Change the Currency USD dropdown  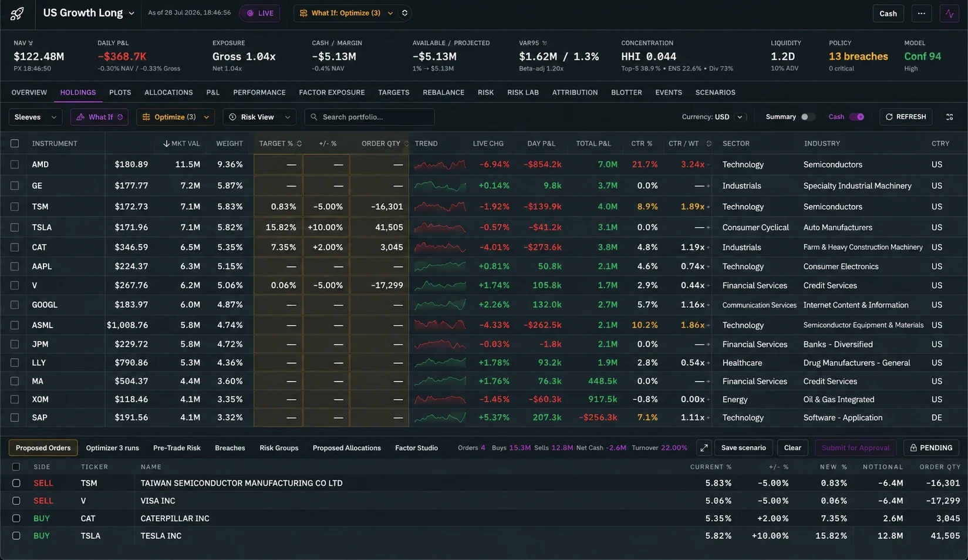[714, 117]
